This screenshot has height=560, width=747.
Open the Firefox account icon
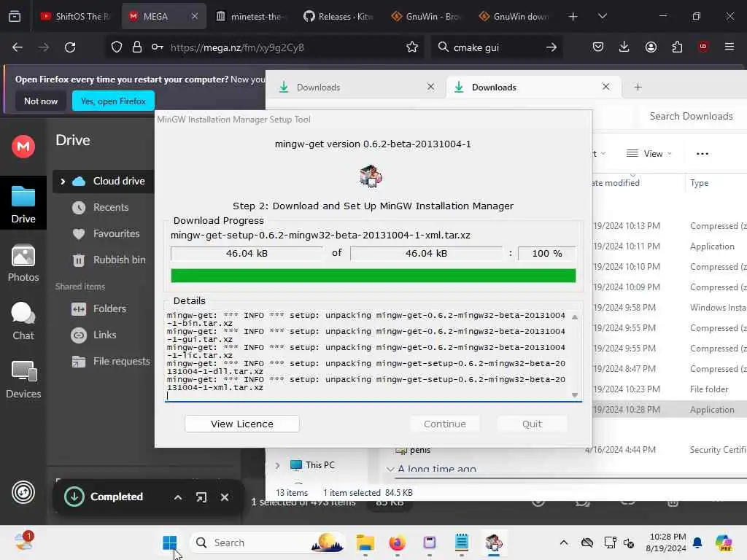[x=651, y=47]
